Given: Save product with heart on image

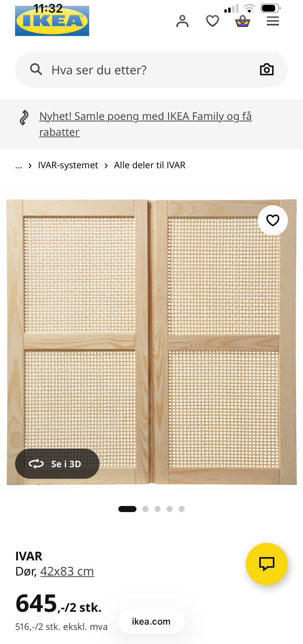Looking at the screenshot, I should (273, 220).
